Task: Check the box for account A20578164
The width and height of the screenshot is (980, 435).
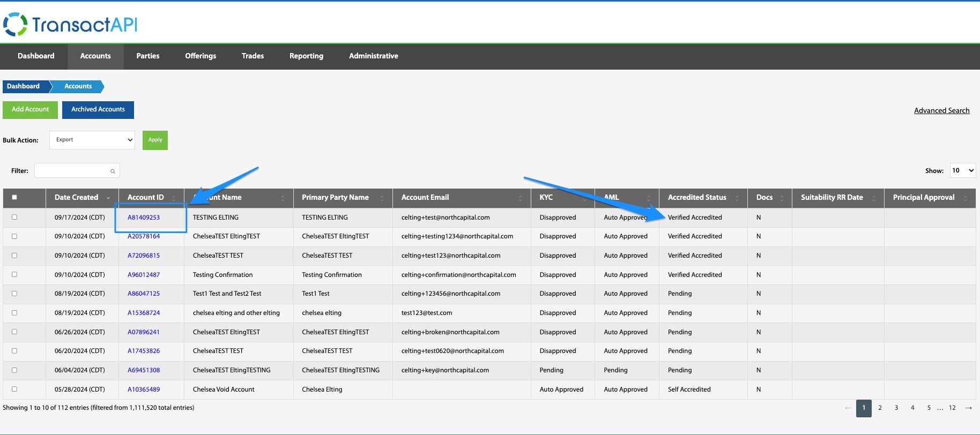Action: [14, 236]
